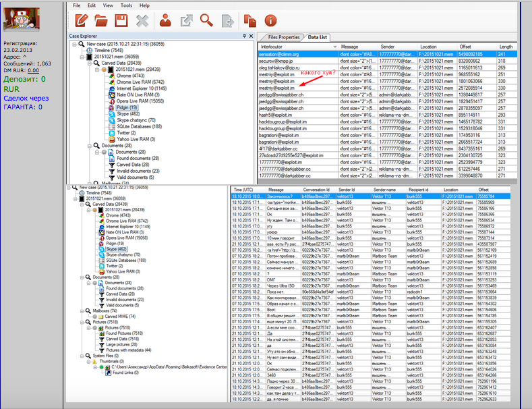Select Chrome Live RAM (6742) in lower tree

pos(127,221)
